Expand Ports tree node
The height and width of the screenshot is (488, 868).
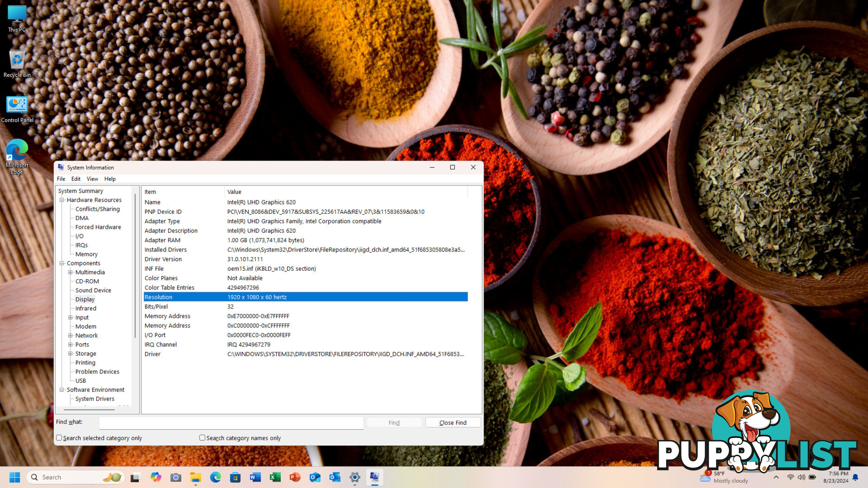[x=70, y=344]
